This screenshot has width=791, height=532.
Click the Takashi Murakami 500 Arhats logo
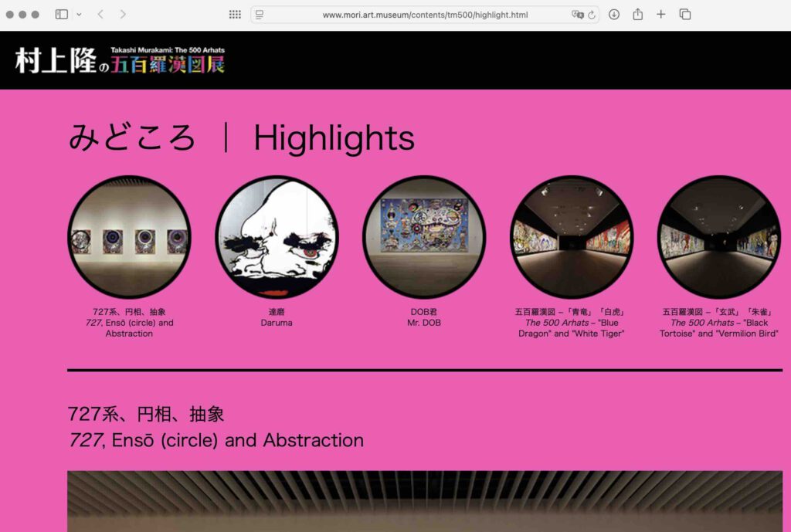pos(120,60)
